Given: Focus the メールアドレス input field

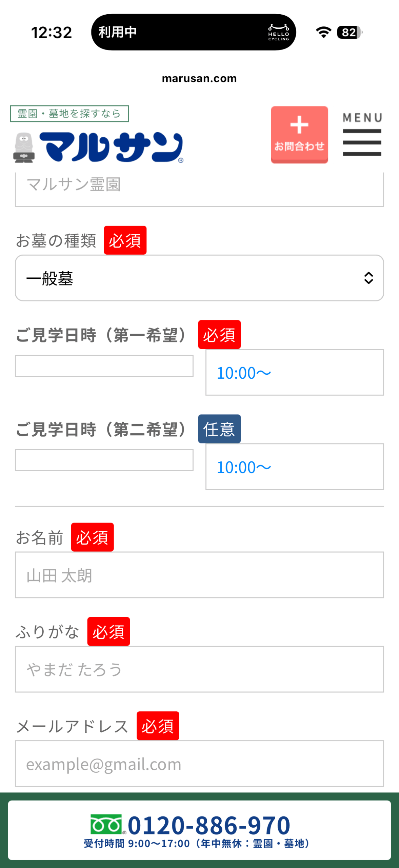Looking at the screenshot, I should tap(199, 763).
